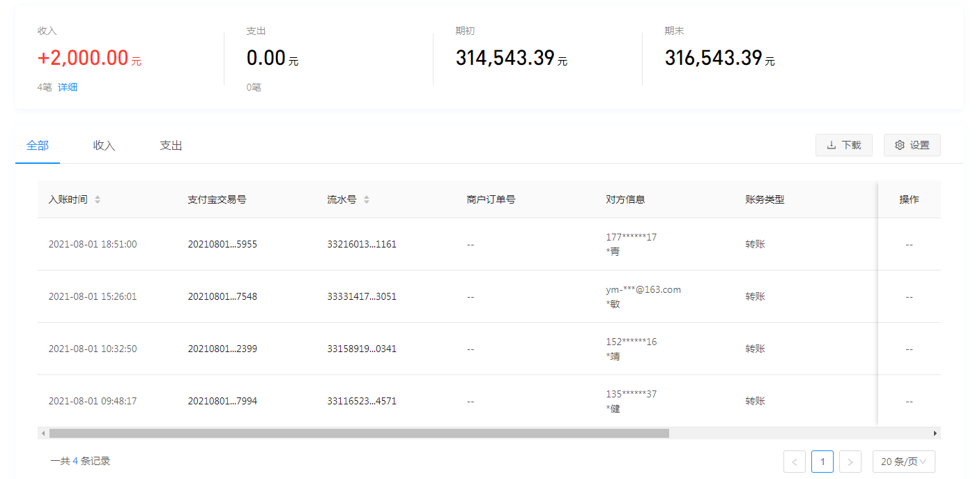Switch to the 支出 tab
The width and height of the screenshot is (980, 479).
point(171,146)
